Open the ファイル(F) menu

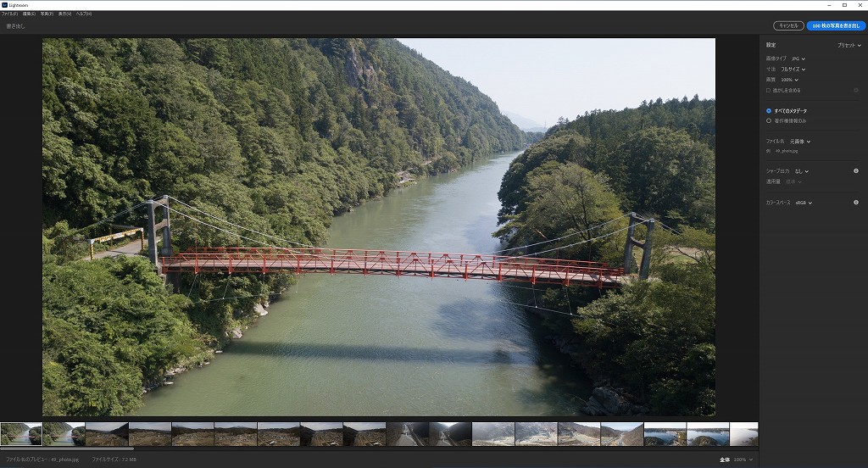coord(9,14)
